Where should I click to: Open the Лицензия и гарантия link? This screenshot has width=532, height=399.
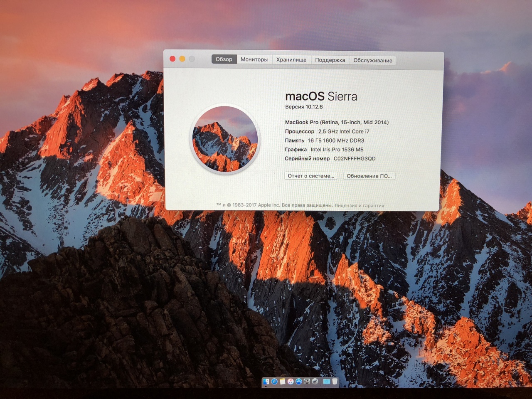[x=359, y=205]
